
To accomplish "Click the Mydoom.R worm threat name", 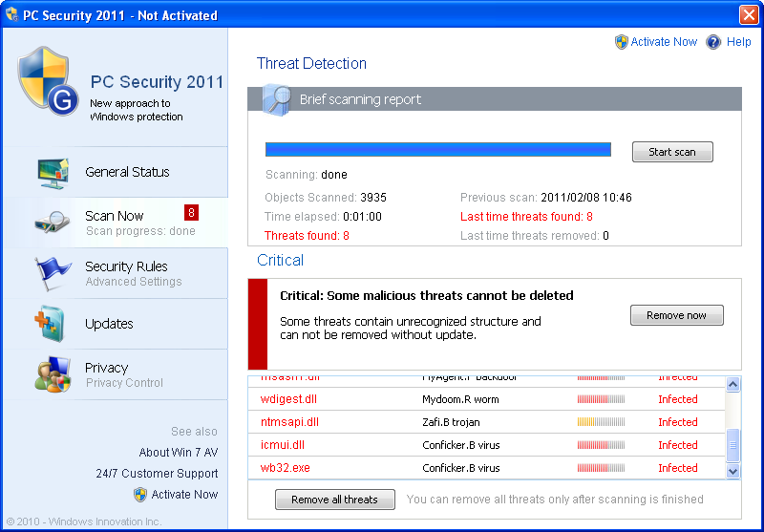I will coord(460,399).
